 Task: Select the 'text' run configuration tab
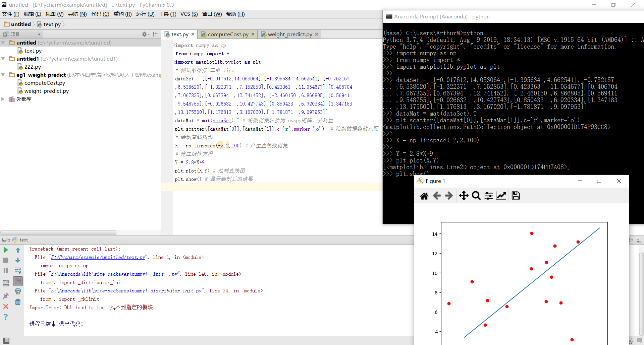(x=20, y=240)
